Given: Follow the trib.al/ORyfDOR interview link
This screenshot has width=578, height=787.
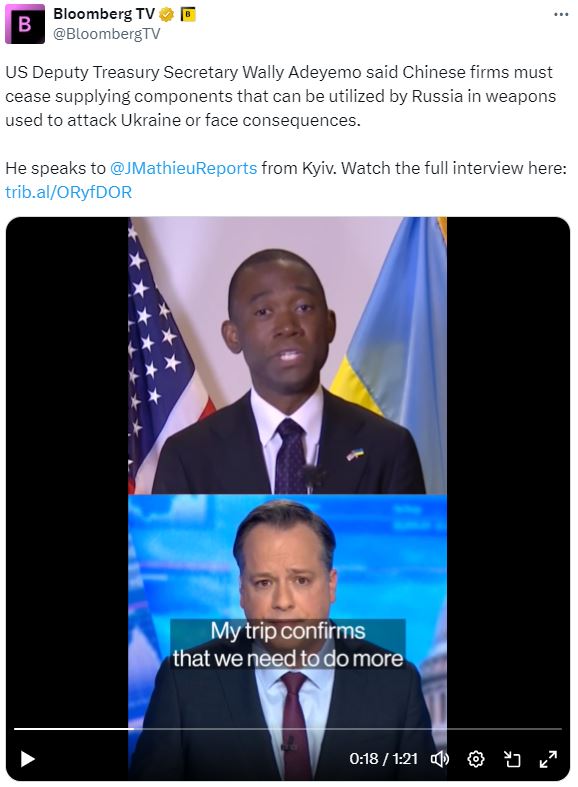Looking at the screenshot, I should 68,192.
